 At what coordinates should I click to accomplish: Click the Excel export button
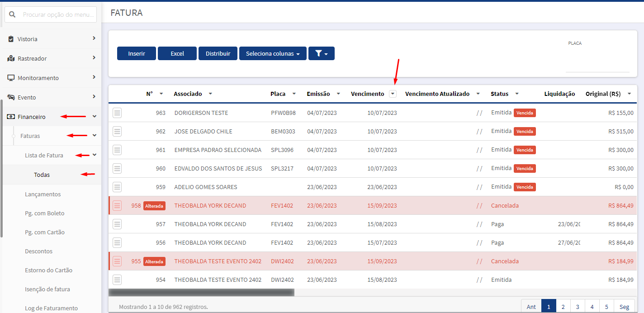177,53
